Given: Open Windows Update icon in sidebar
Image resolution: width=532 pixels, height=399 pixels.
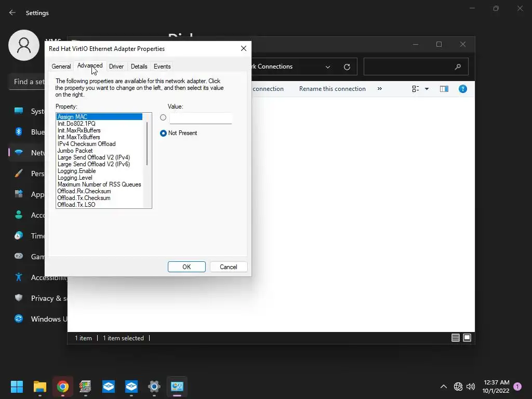Looking at the screenshot, I should coord(19,318).
